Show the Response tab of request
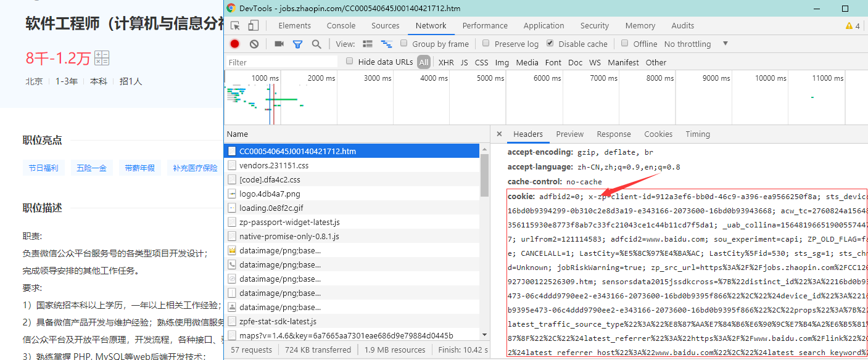The width and height of the screenshot is (868, 360). point(614,134)
